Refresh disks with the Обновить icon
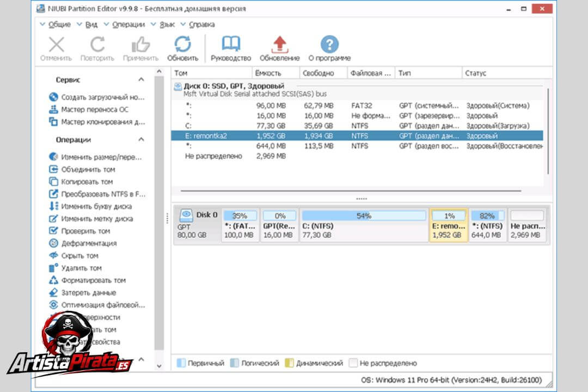 (182, 44)
